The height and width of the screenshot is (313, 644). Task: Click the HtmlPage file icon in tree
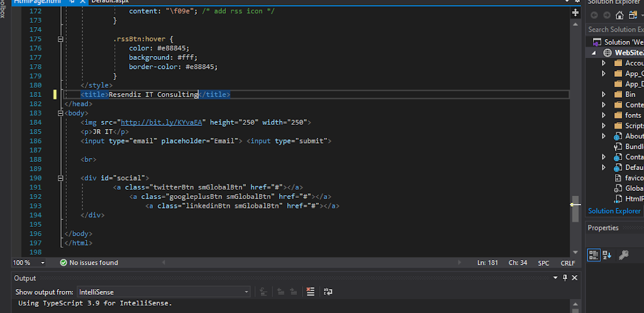(x=618, y=199)
